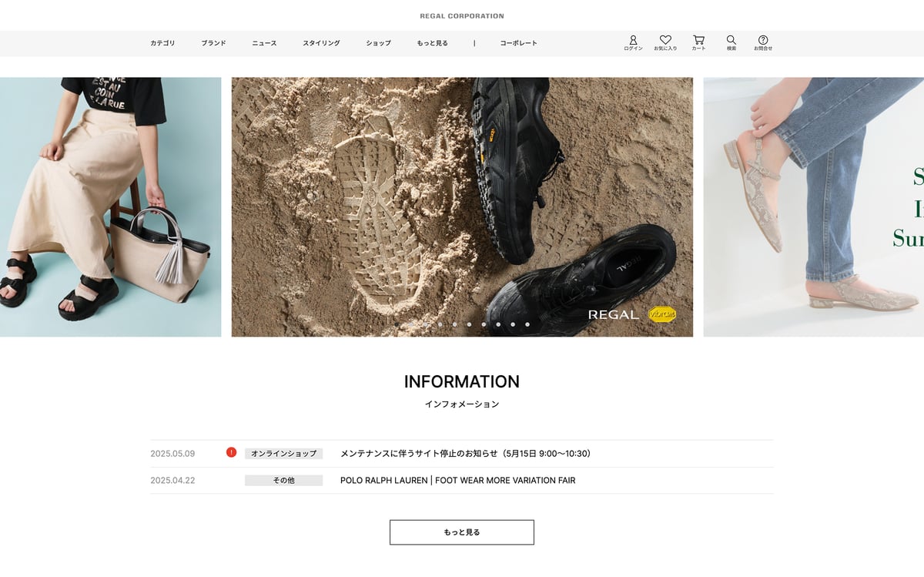
Task: Click the インフォメーション subheading
Action: point(462,404)
